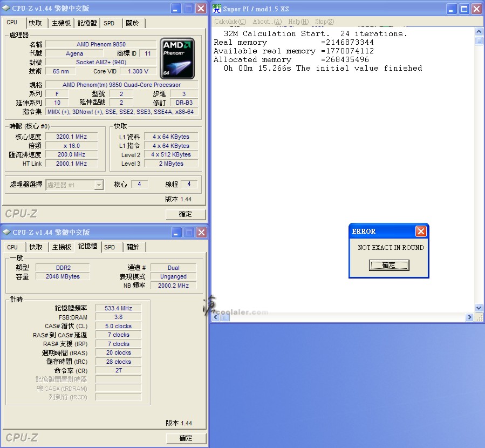
Task: Open the 主機板 tab in the CPU-Z memory window
Action: (x=62, y=247)
